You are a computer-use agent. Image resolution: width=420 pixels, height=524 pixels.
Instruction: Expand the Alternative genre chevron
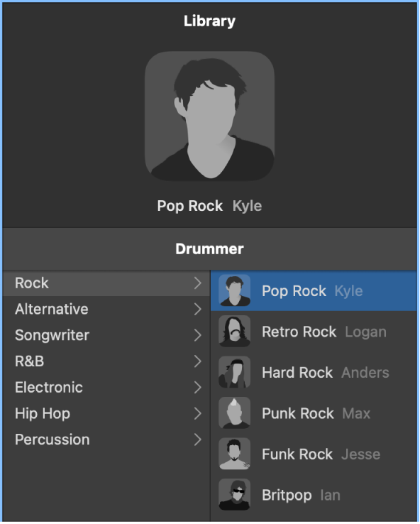[x=198, y=309]
